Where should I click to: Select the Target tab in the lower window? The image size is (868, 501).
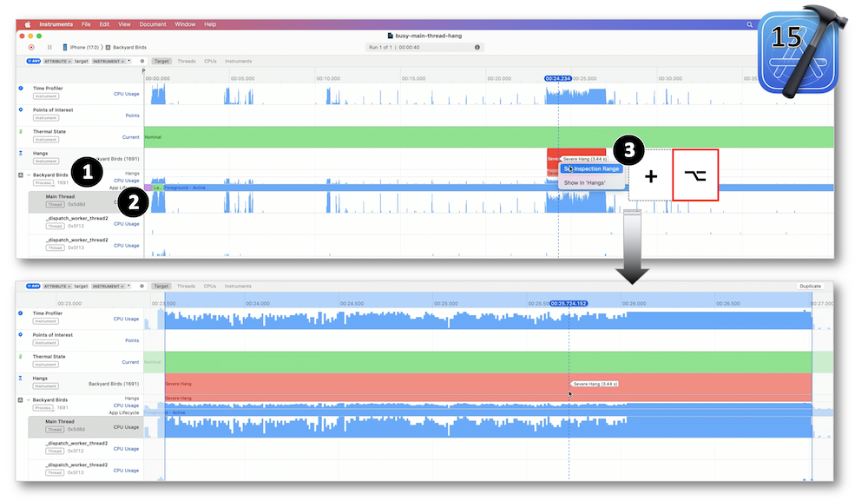click(x=161, y=287)
